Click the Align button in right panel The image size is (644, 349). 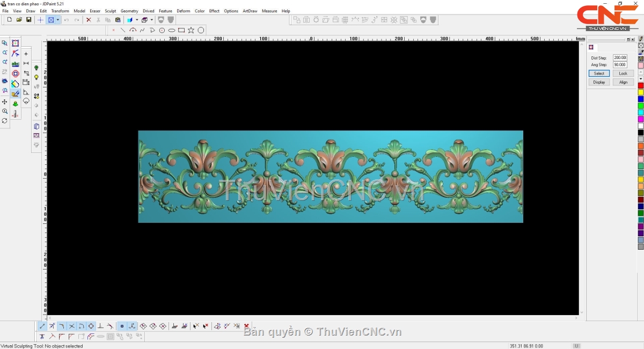click(623, 82)
